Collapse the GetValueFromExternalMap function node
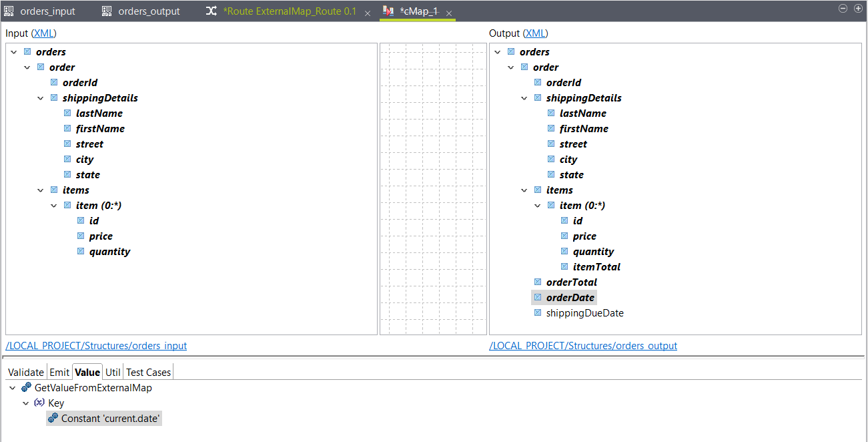 coord(12,387)
